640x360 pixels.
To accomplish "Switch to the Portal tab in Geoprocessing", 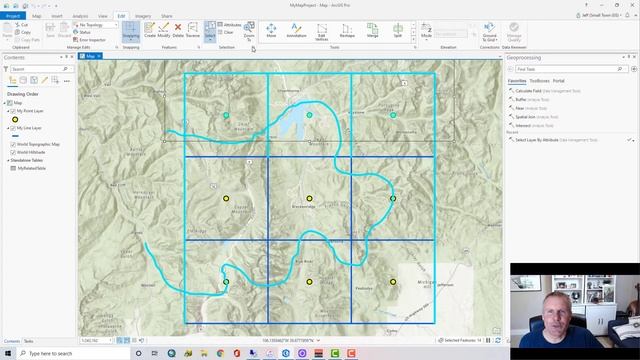I will point(558,81).
